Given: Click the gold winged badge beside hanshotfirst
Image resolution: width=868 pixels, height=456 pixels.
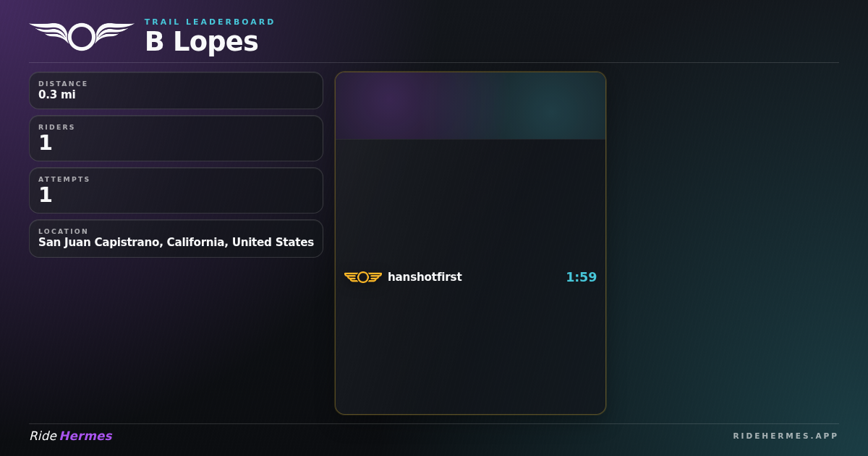Looking at the screenshot, I should [363, 277].
